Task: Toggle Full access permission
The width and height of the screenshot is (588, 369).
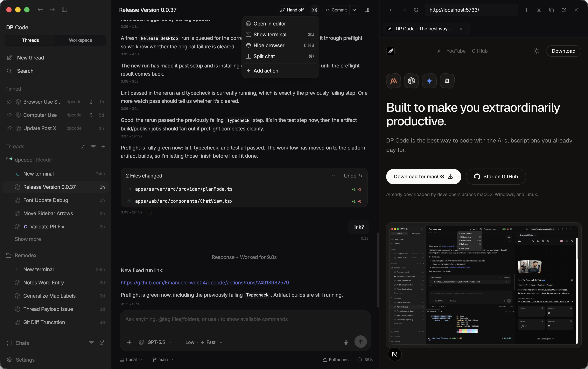Action: pos(336,360)
